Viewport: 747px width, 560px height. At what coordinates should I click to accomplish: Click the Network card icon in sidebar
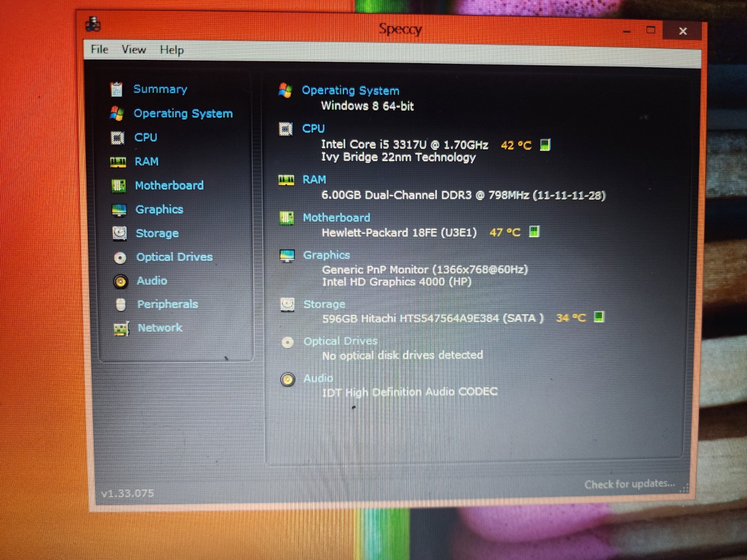coord(121,329)
